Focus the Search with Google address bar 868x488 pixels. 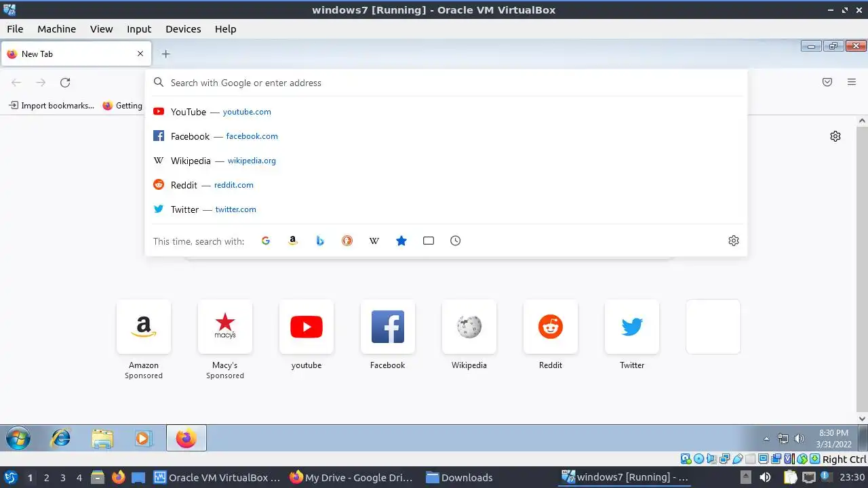tap(446, 83)
